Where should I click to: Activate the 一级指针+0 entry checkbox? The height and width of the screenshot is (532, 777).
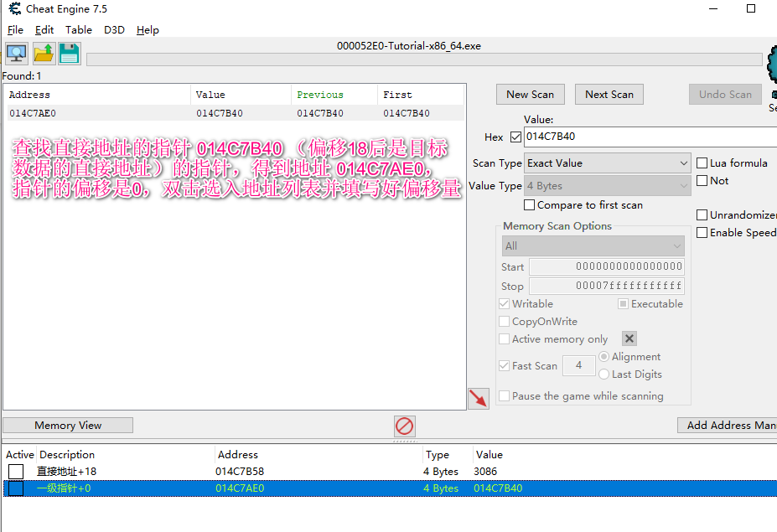point(16,488)
